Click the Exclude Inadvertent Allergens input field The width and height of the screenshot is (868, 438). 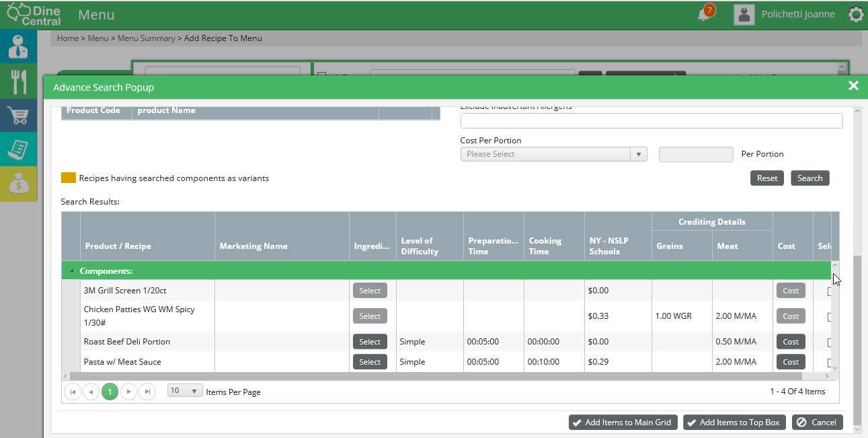pyautogui.click(x=651, y=121)
